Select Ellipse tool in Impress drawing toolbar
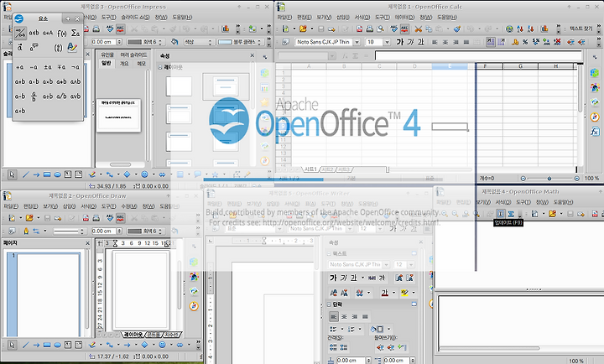Viewport: 604px width, 364px height. click(57, 175)
